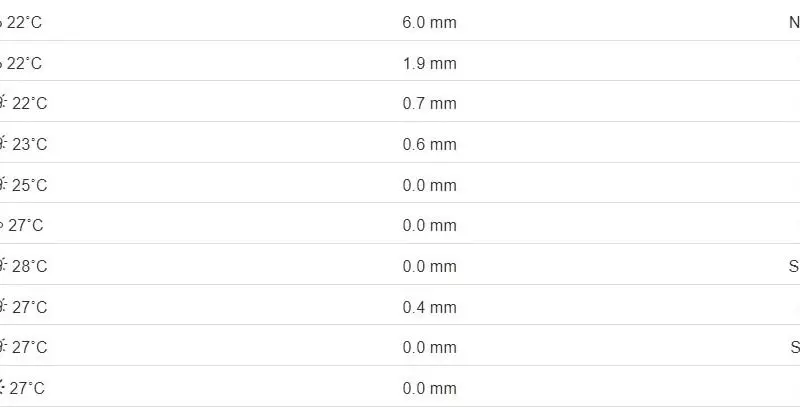Select the sun icon beside 23°C
This screenshot has height=407, width=800.
[x=3, y=144]
